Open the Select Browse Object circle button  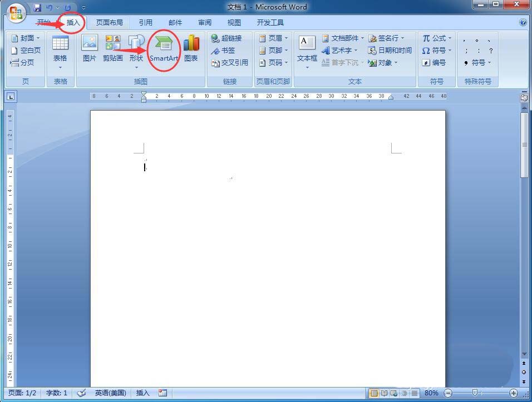pos(524,372)
